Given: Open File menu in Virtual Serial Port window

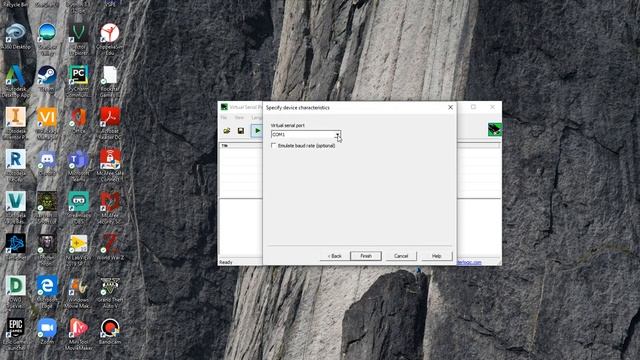Looking at the screenshot, I should click(x=224, y=118).
